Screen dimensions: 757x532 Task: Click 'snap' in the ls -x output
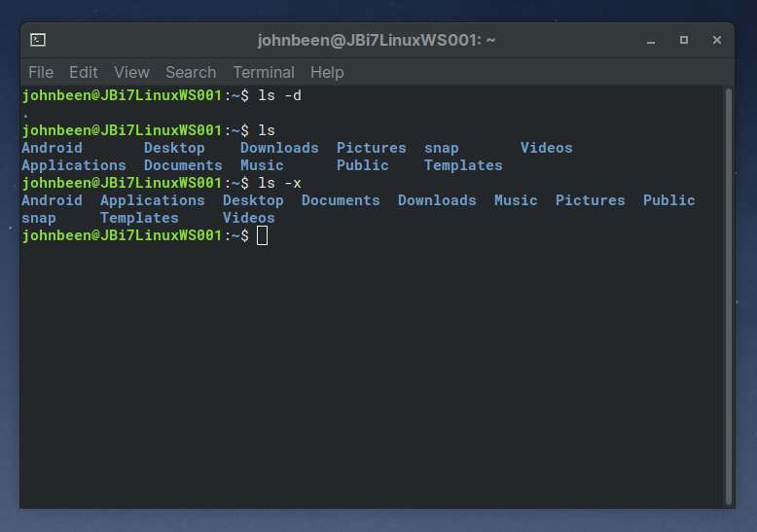39,218
